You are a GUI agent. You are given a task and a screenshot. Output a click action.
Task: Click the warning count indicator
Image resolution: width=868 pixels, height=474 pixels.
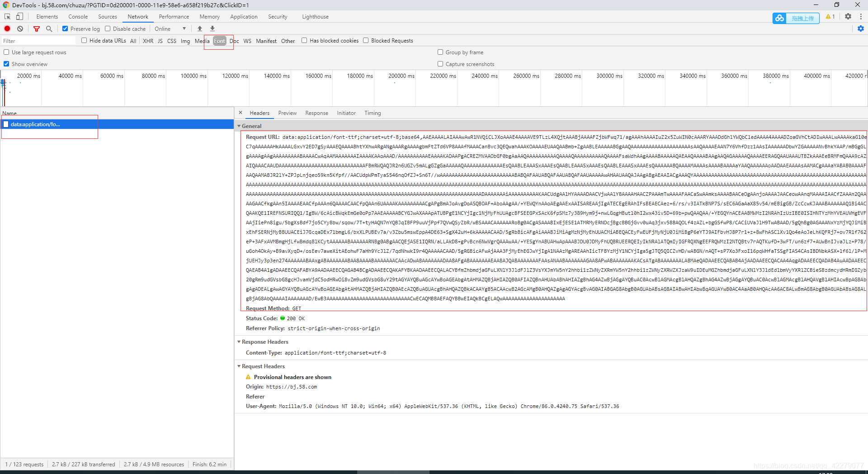830,16
